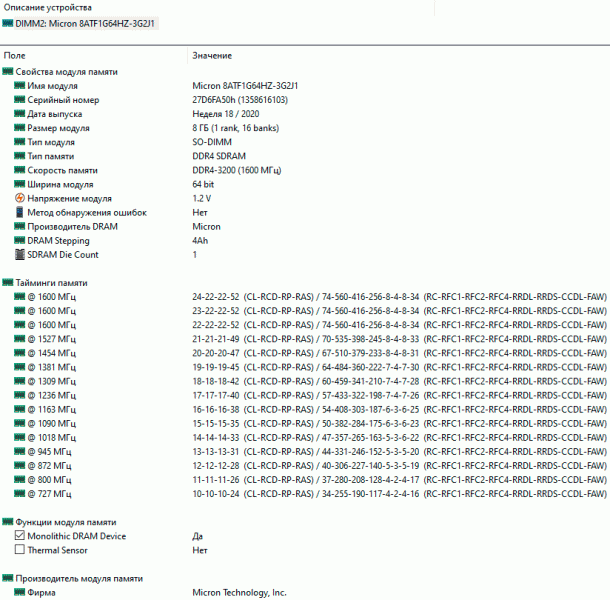Viewport: 610px width, 600px height.
Task: Select the value 'Неделя 18 / 2020'
Action: click(226, 114)
